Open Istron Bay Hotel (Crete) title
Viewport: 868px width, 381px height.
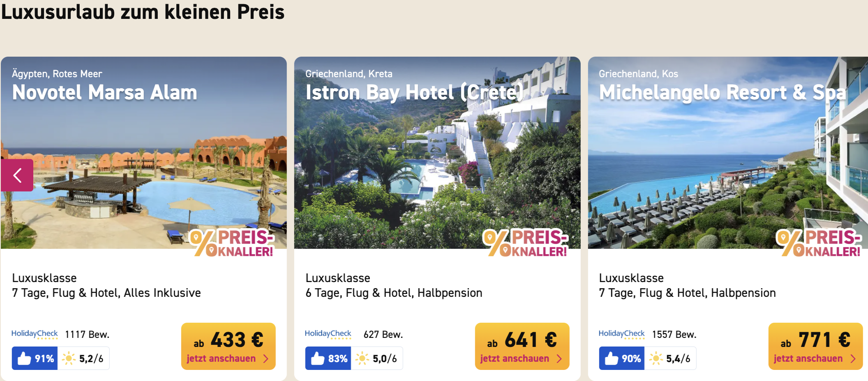tap(414, 92)
